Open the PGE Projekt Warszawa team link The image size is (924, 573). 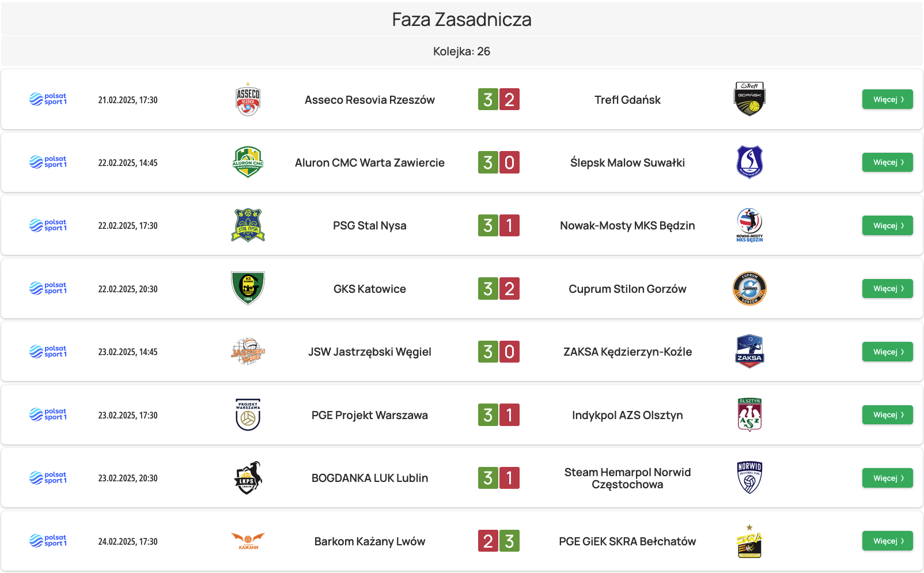point(369,415)
